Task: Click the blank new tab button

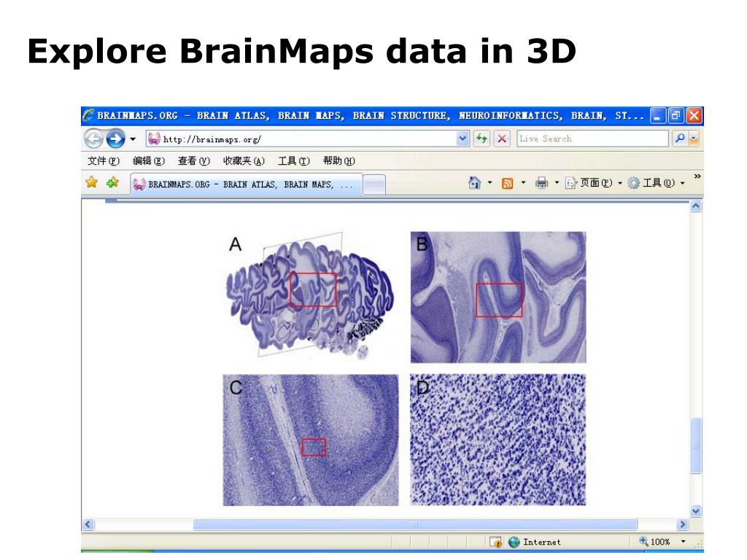Action: click(374, 184)
